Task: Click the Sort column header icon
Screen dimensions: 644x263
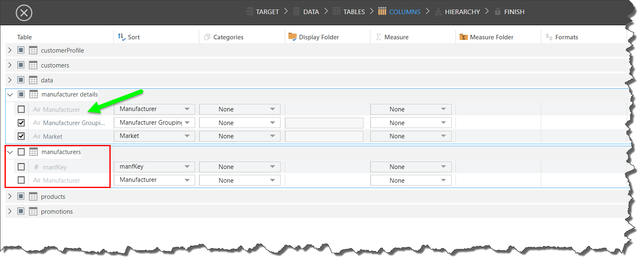Action: 121,37
